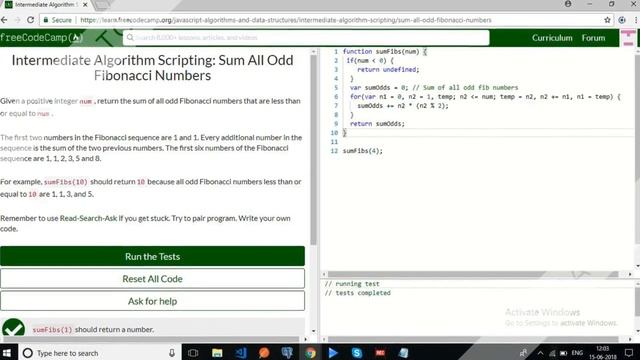The height and width of the screenshot is (360, 640).
Task: Open the Chrome profile icon in title bar
Action: point(568,4)
